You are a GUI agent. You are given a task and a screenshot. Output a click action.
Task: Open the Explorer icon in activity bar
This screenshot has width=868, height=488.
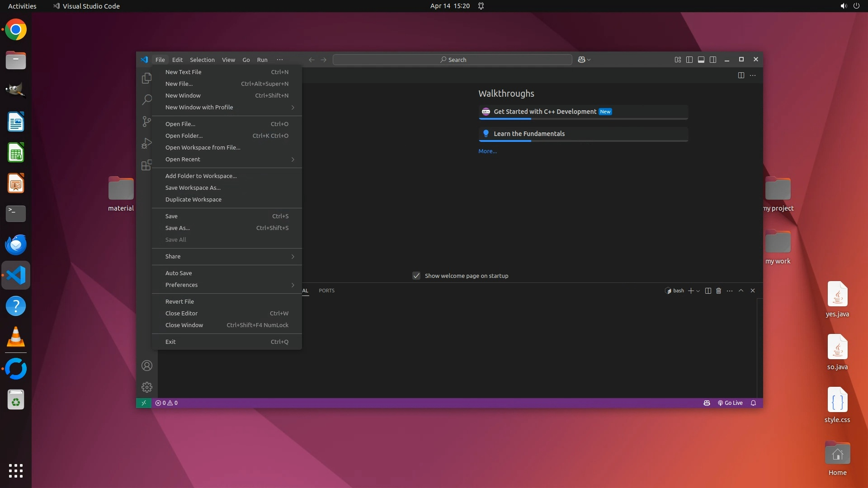(x=146, y=78)
